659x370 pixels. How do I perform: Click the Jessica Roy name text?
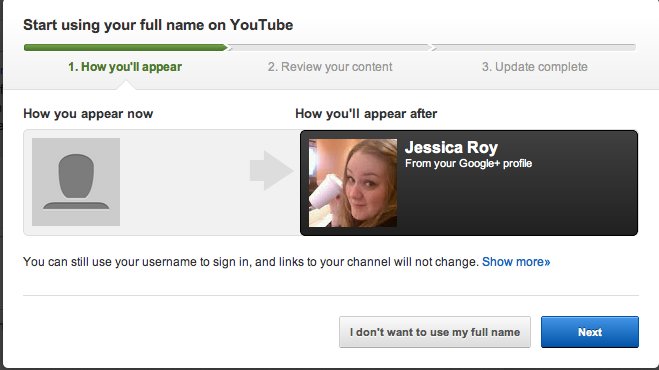(451, 147)
